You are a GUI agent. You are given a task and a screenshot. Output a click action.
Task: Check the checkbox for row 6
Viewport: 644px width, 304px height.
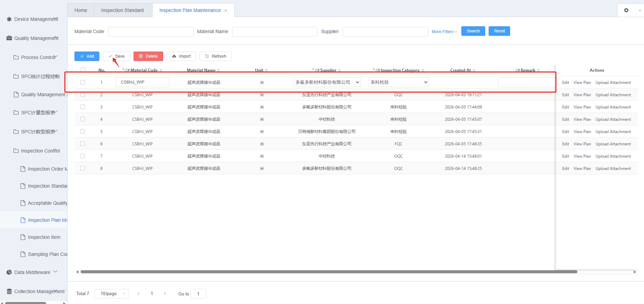(83, 144)
